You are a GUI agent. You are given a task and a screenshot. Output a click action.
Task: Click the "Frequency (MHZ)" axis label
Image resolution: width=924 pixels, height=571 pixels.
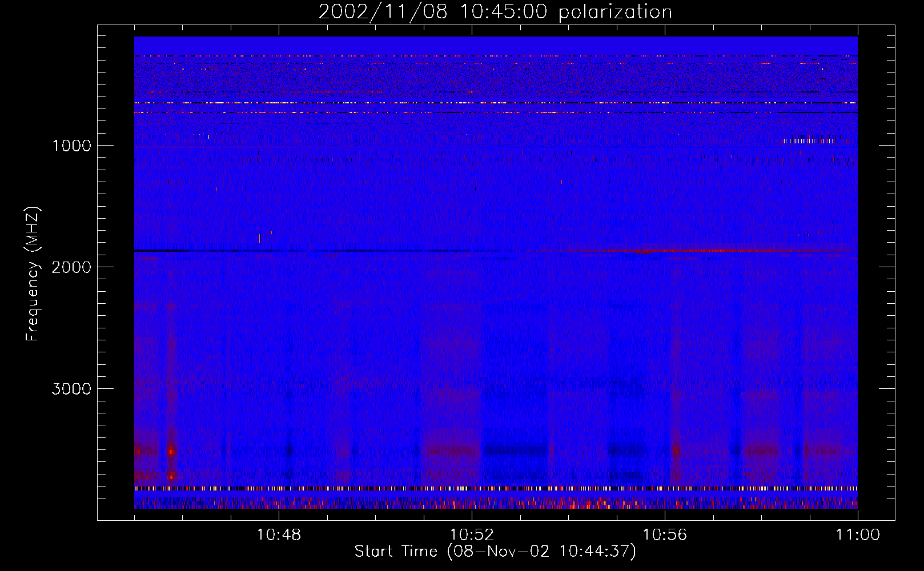33,274
